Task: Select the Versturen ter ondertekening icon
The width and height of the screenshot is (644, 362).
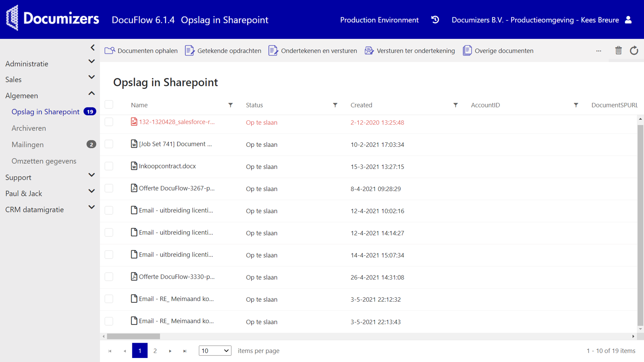Action: tap(369, 50)
